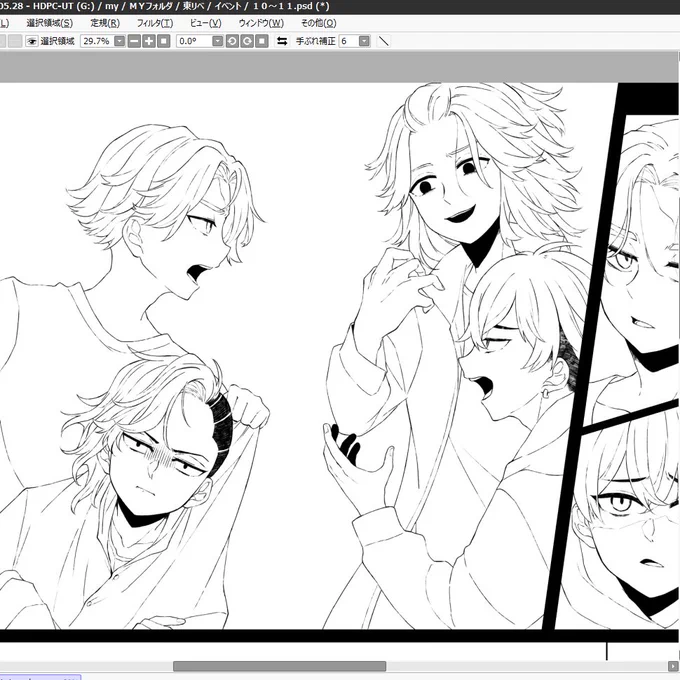Viewport: 680px width, 680px height.
Task: Click the horizontal scrollbar thumb
Action: click(280, 666)
